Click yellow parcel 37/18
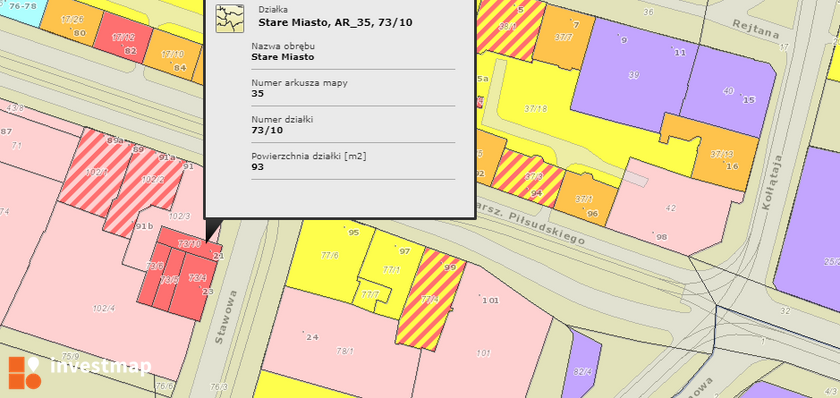 536,109
